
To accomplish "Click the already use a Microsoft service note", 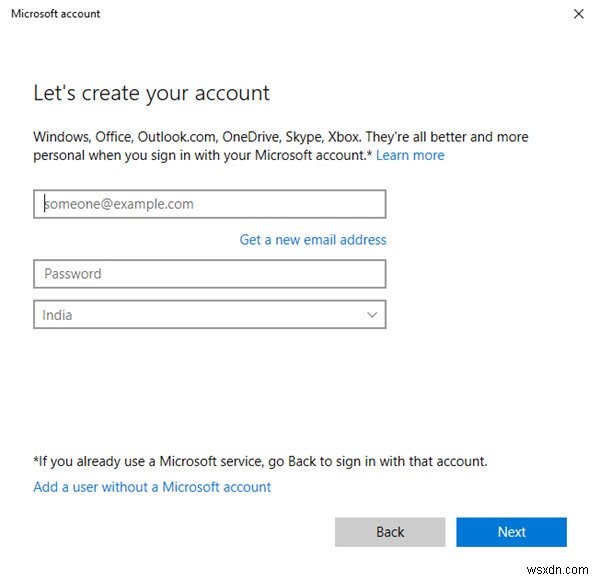I will [260, 461].
